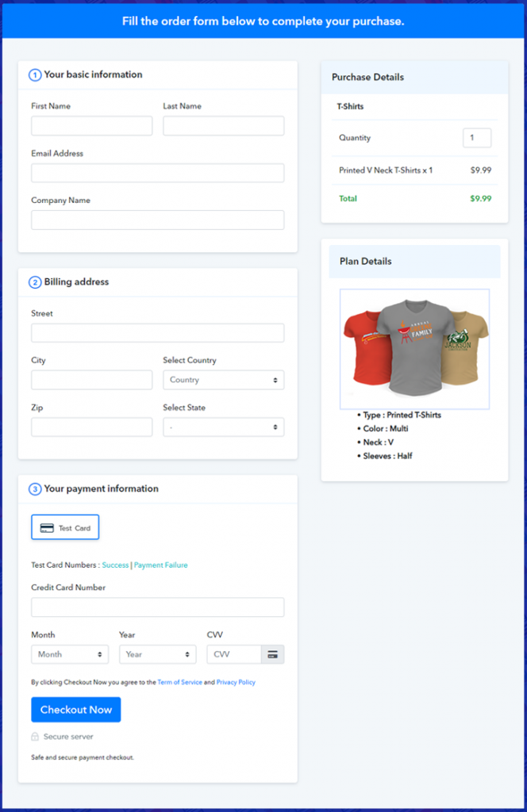The width and height of the screenshot is (527, 812).
Task: Click into the Last Name field
Action: pyautogui.click(x=223, y=126)
